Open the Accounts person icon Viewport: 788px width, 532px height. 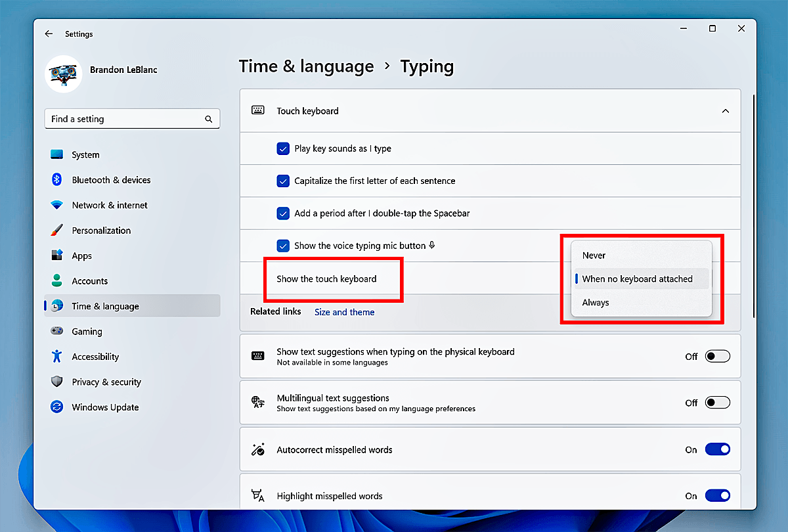(57, 281)
